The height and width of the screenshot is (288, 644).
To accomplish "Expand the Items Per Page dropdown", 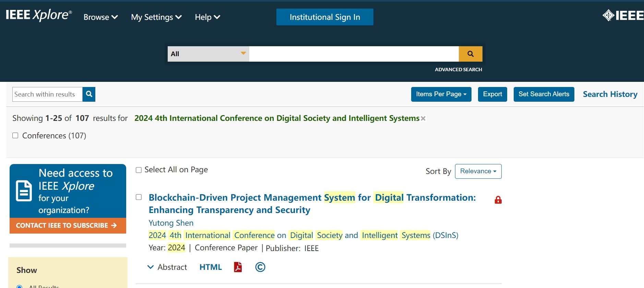I will pos(441,94).
